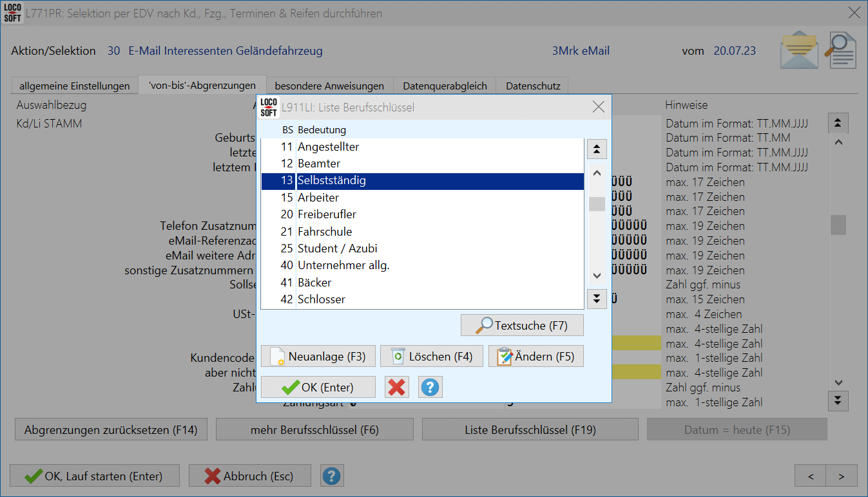Click Neuanlage (F3) to create entry

[318, 357]
